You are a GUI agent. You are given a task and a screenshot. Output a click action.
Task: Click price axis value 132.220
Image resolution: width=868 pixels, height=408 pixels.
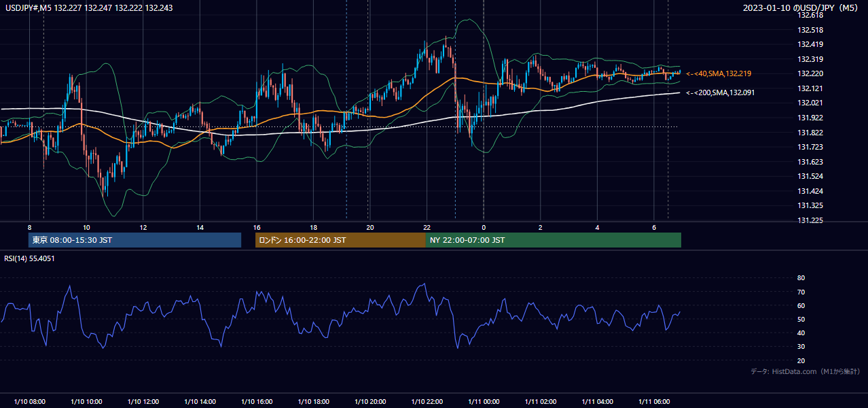[810, 74]
